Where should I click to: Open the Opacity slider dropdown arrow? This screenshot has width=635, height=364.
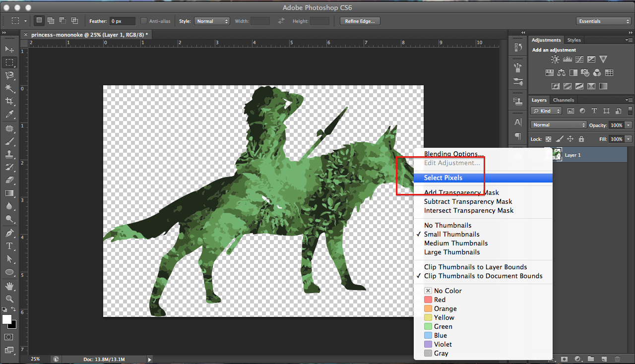point(629,125)
